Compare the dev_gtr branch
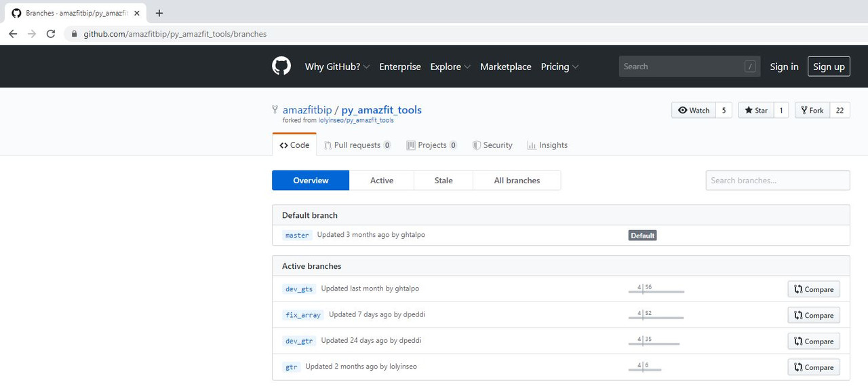 coord(814,341)
